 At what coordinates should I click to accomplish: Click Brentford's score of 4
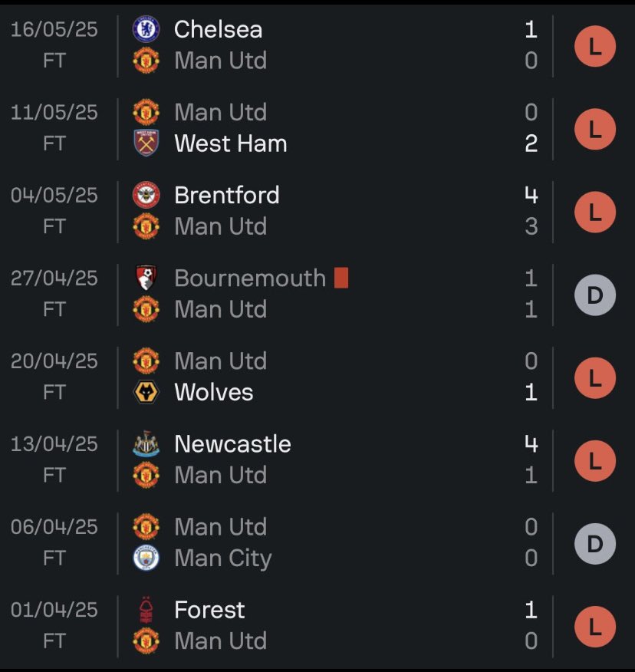point(531,196)
